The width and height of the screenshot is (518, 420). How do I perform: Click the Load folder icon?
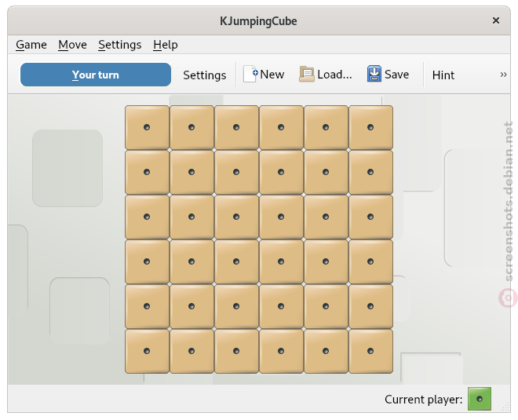307,74
